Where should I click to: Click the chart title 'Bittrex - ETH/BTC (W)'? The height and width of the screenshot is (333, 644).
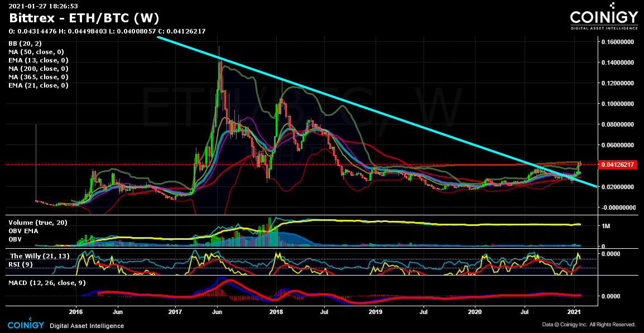[84, 18]
